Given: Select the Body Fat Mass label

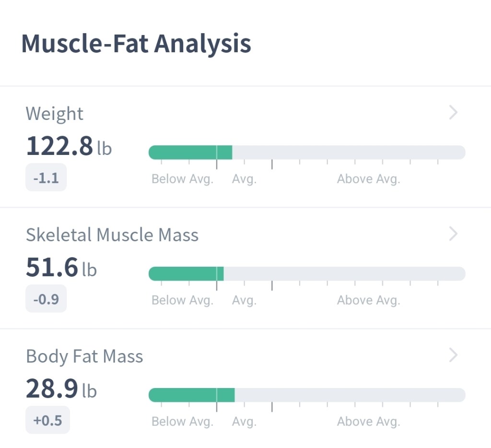Looking at the screenshot, I should pos(84,356).
